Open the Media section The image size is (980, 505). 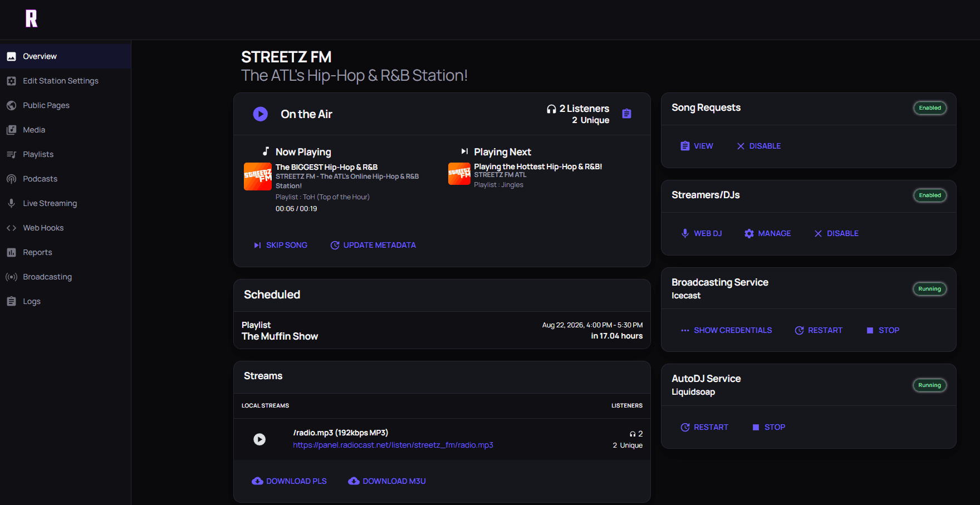[x=65, y=130]
